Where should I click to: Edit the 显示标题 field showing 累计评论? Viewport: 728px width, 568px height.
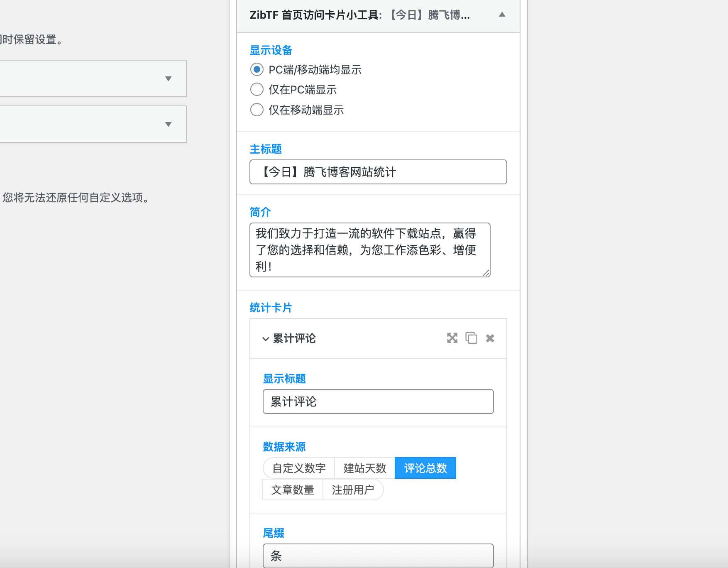(x=377, y=402)
